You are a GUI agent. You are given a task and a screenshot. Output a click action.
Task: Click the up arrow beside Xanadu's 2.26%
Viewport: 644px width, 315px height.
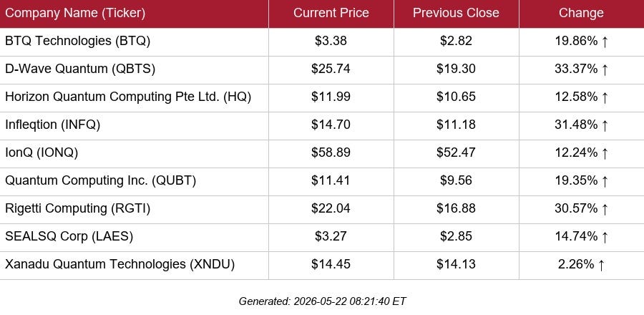[601, 265]
